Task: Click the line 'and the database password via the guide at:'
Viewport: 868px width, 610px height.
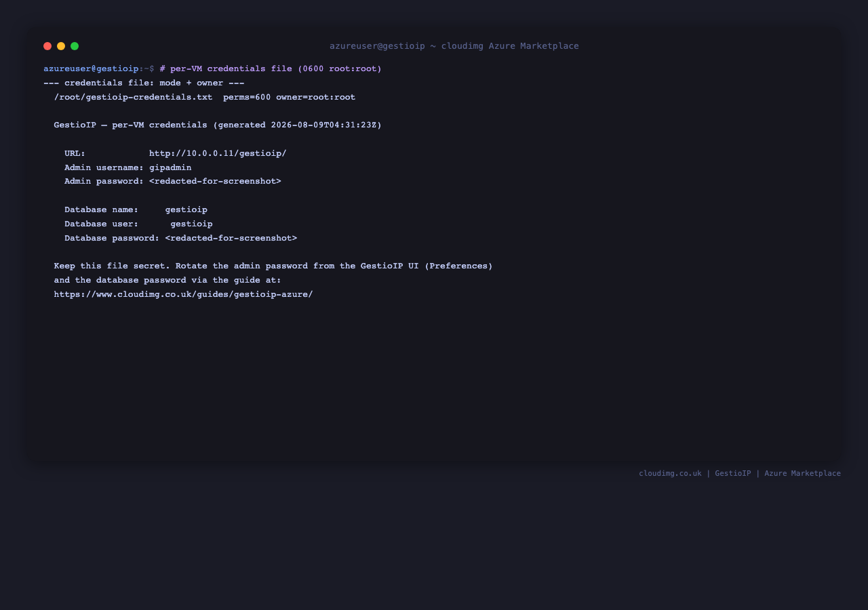Action: point(167,281)
